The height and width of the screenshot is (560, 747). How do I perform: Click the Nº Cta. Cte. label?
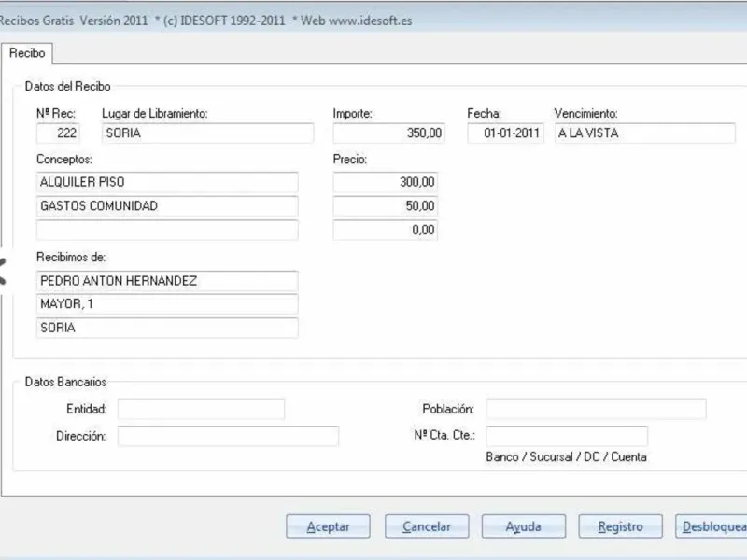click(x=444, y=435)
